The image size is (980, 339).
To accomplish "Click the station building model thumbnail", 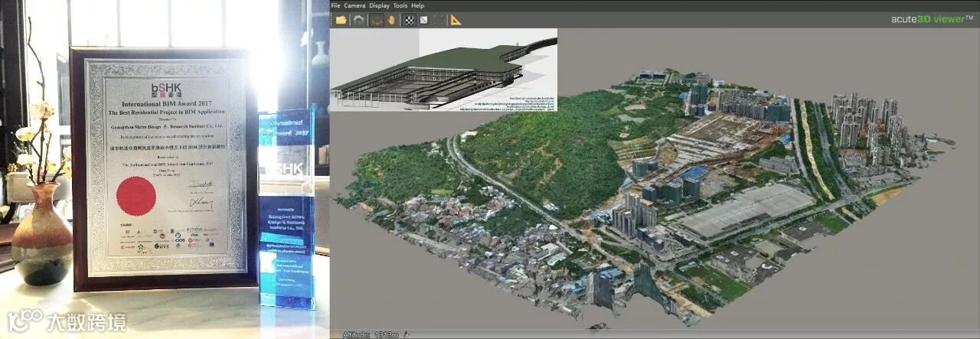I will 443,70.
